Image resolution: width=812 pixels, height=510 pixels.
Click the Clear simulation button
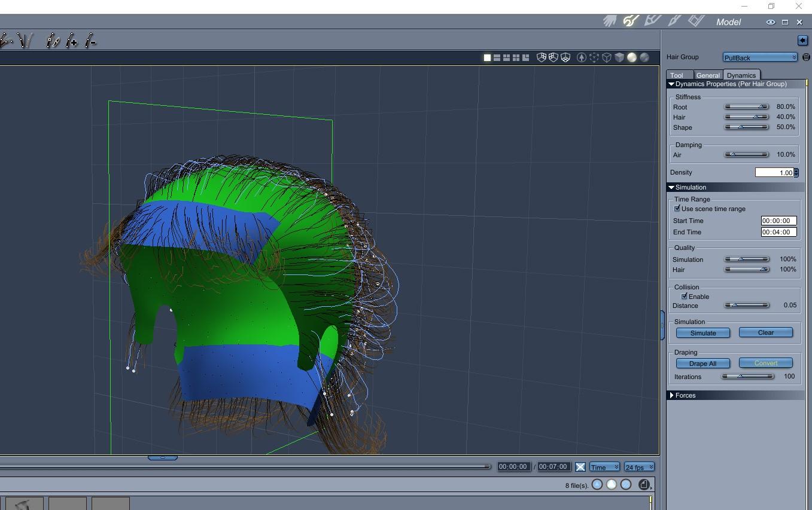click(766, 332)
